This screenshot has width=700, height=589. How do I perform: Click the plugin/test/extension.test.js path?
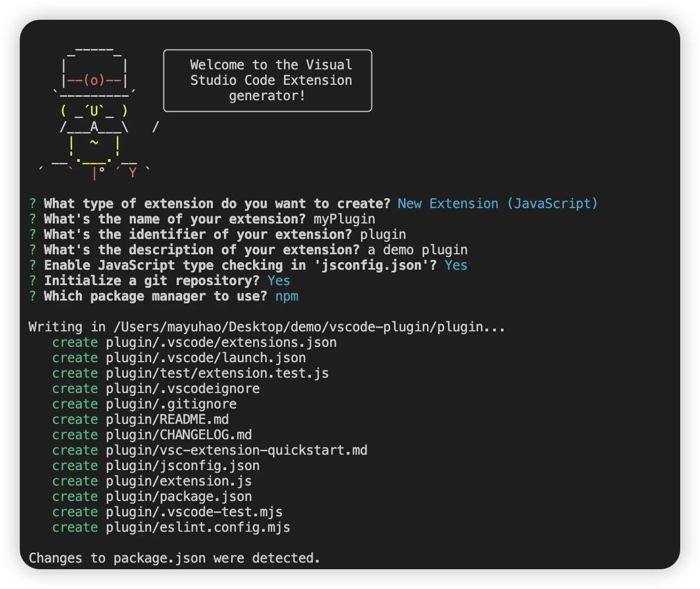tap(217, 373)
